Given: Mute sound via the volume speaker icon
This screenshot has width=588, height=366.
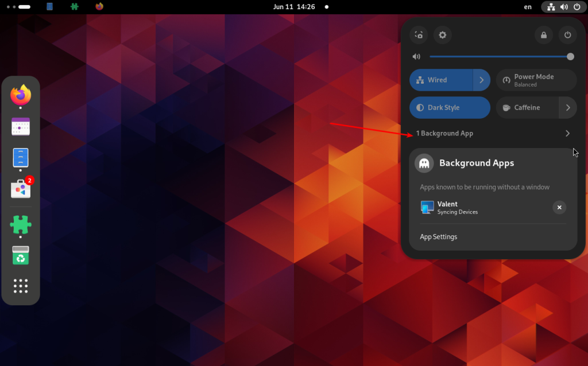Looking at the screenshot, I should click(x=417, y=57).
